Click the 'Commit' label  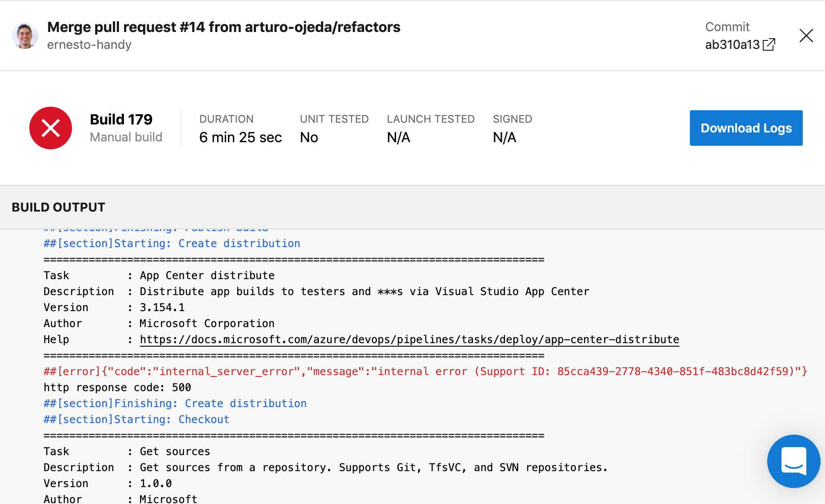tap(727, 27)
